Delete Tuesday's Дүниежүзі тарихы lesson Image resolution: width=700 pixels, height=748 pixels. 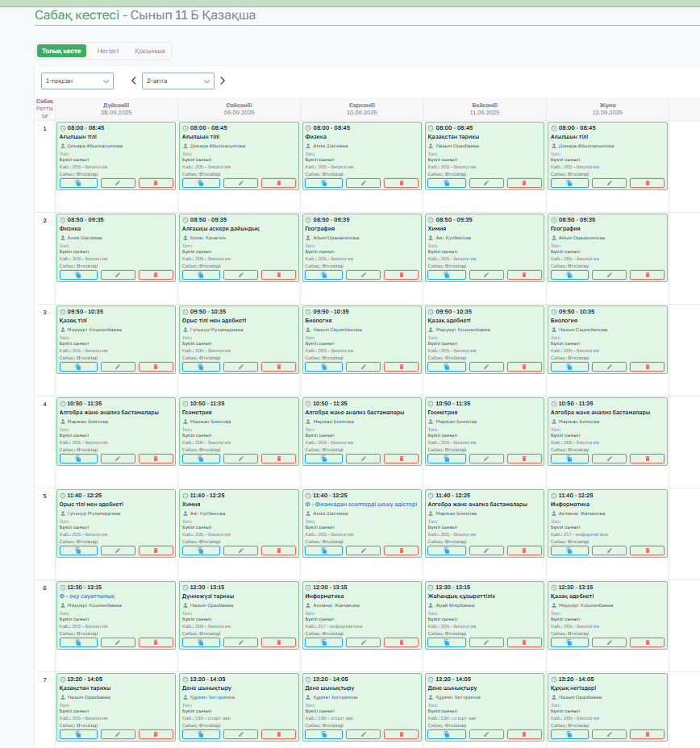(279, 642)
